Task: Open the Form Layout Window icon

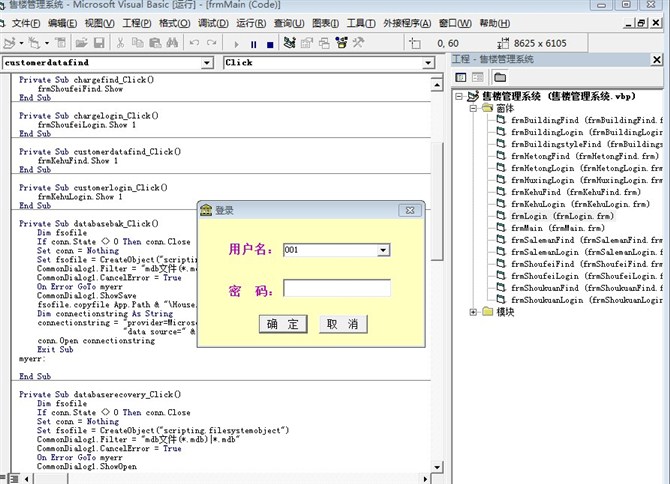Action: [324, 43]
